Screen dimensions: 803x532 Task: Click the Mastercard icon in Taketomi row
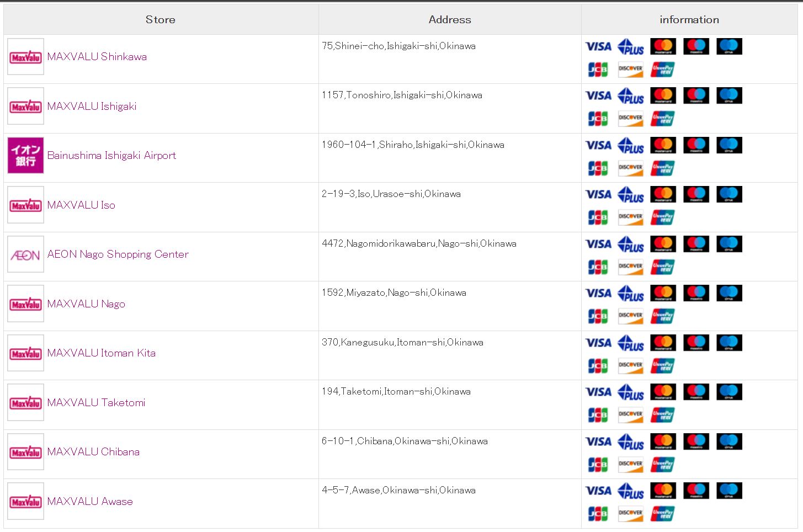click(663, 392)
